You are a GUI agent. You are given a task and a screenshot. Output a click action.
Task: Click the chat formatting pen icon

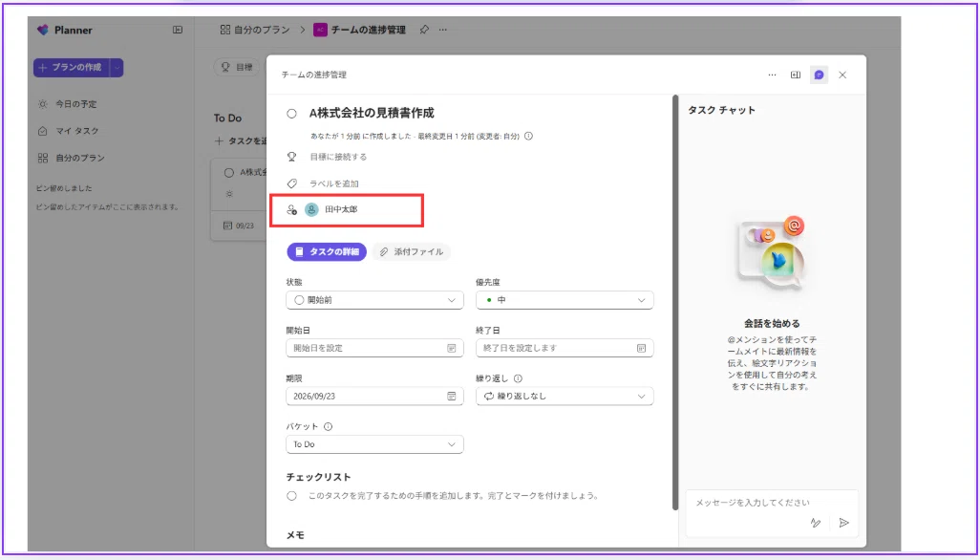pos(815,523)
